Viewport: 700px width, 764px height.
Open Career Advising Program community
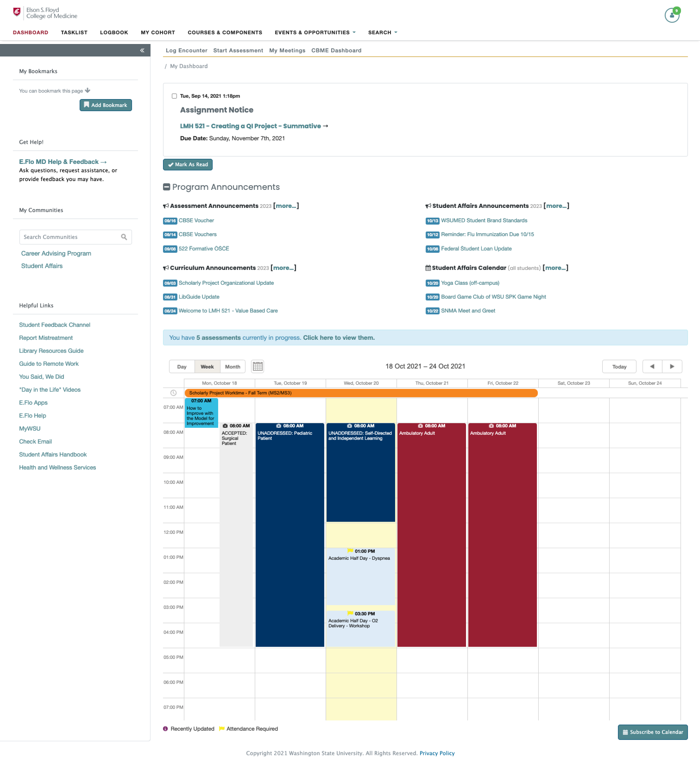point(56,253)
